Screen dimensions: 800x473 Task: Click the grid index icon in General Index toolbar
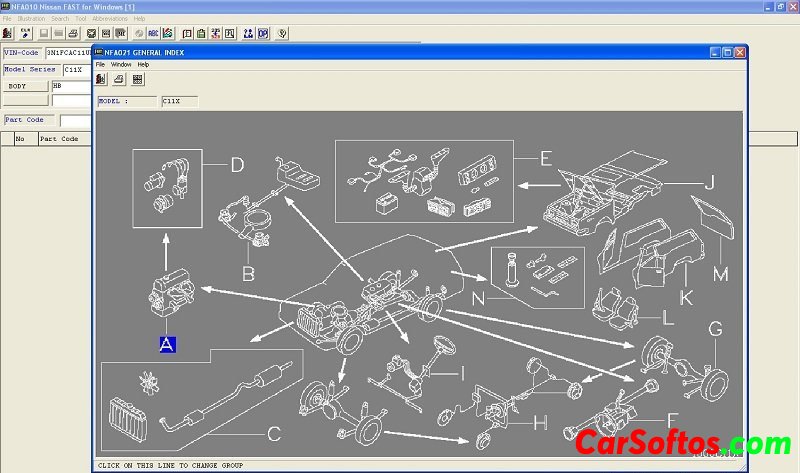point(137,79)
